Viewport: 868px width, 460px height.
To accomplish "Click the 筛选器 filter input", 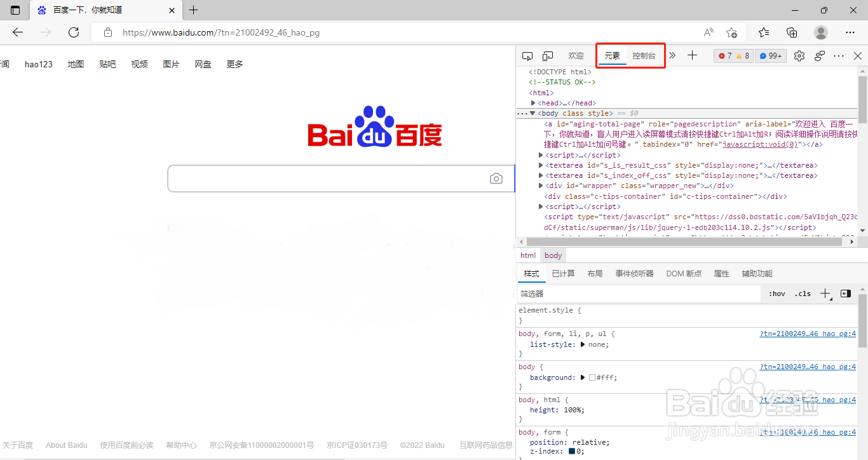I will 638,294.
